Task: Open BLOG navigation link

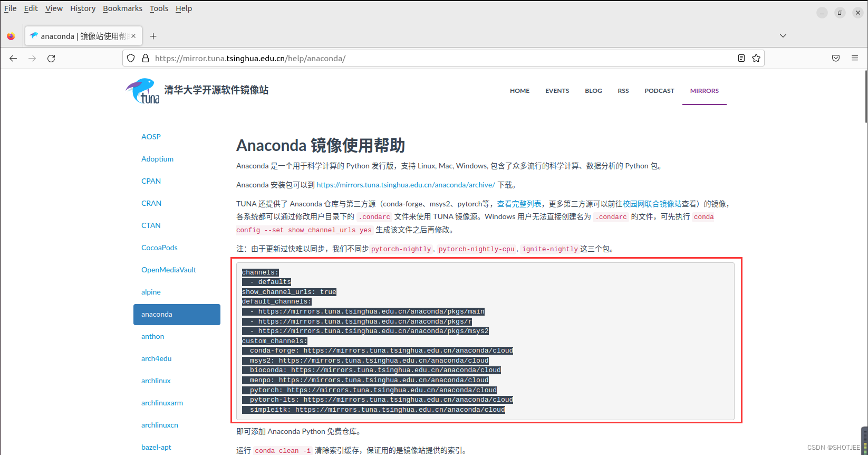Action: [x=593, y=91]
